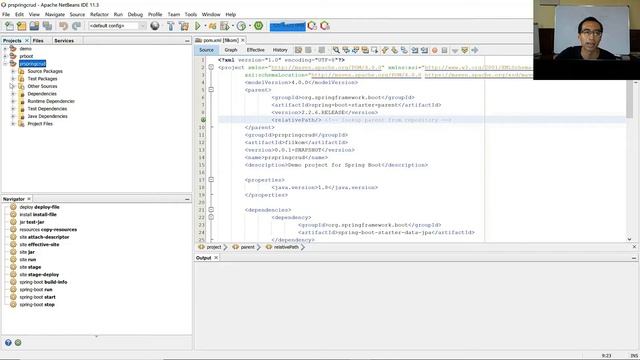Screen dimensions: 640x360
Task: Click the editor vertical scrollbar thumb
Action: (629, 100)
